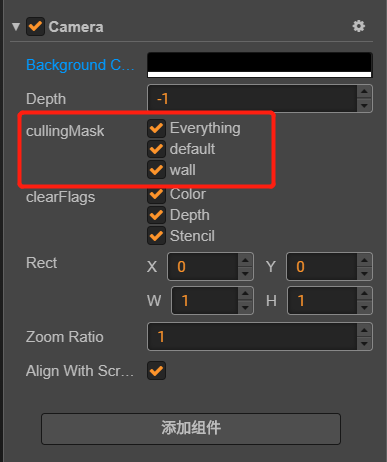
Task: Decrease Depth value with down arrow
Action: (364, 106)
